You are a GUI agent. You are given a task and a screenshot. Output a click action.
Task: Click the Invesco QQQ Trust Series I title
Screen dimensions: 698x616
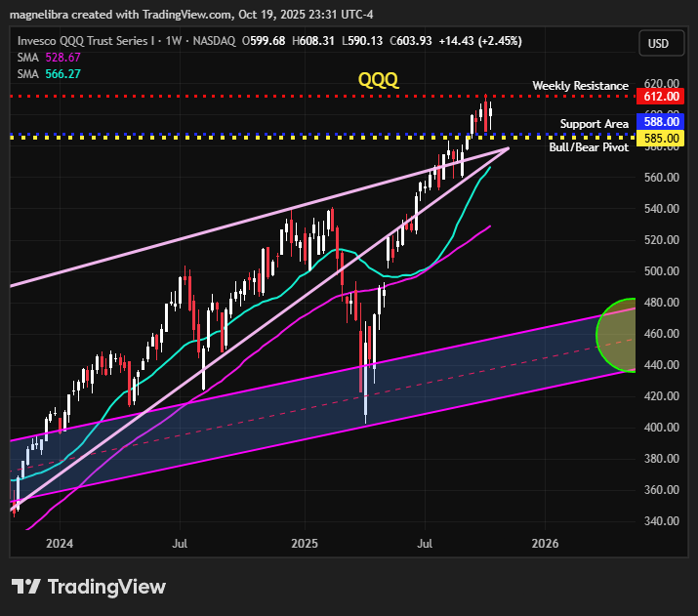(x=86, y=41)
